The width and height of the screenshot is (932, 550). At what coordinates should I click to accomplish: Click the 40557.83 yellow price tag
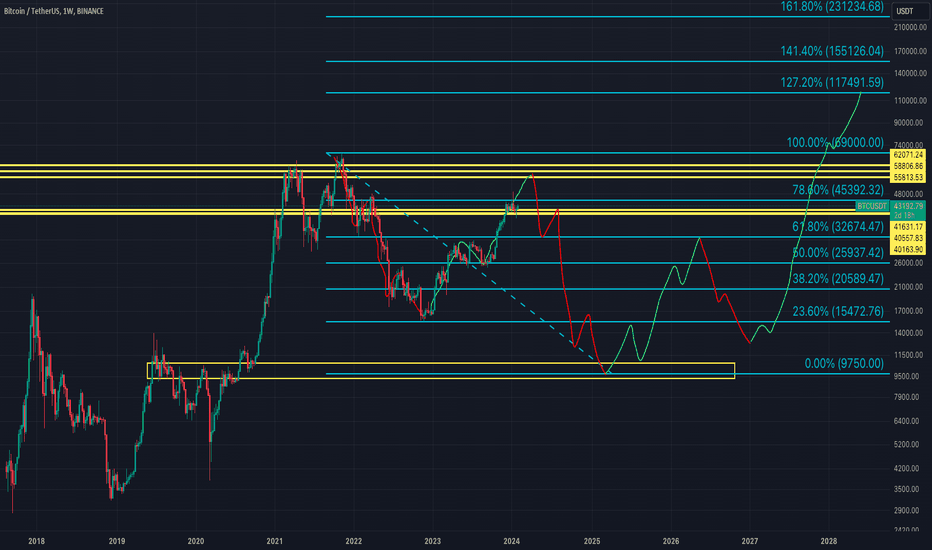click(908, 238)
